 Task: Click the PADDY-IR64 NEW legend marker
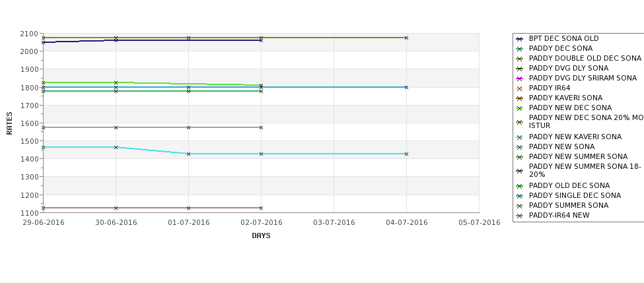pos(520,216)
